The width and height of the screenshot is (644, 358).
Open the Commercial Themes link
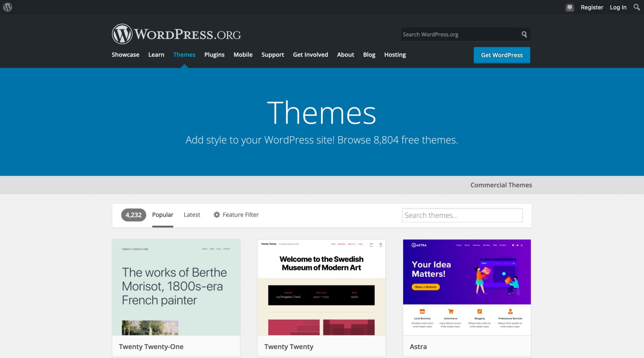click(x=501, y=185)
